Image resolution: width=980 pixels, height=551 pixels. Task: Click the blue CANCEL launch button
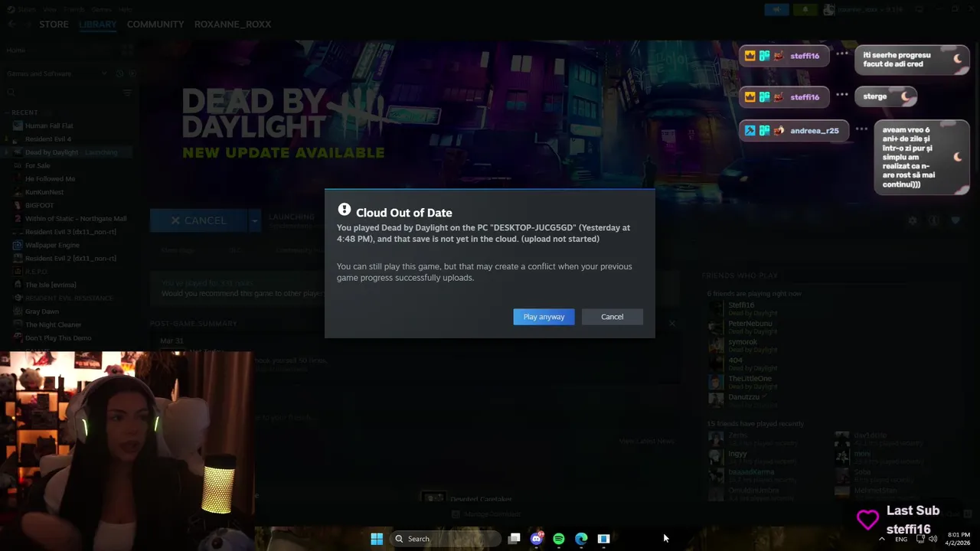[x=198, y=220]
